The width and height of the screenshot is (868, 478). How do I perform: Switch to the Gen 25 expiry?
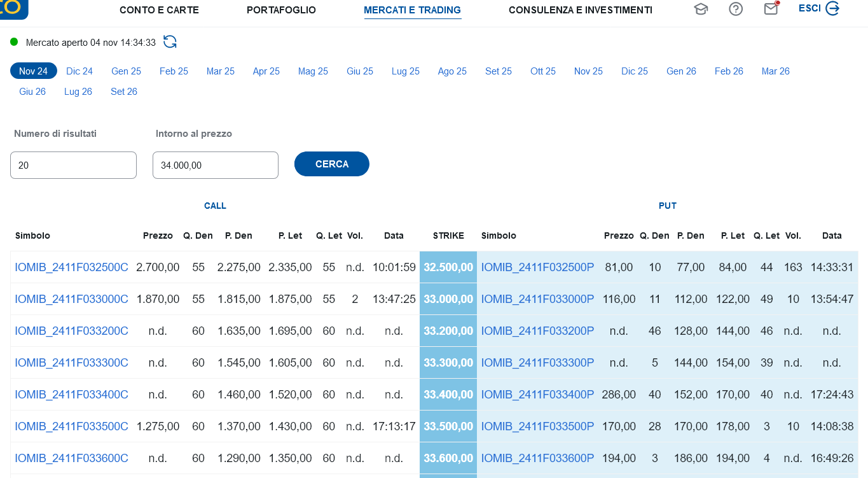pyautogui.click(x=126, y=71)
